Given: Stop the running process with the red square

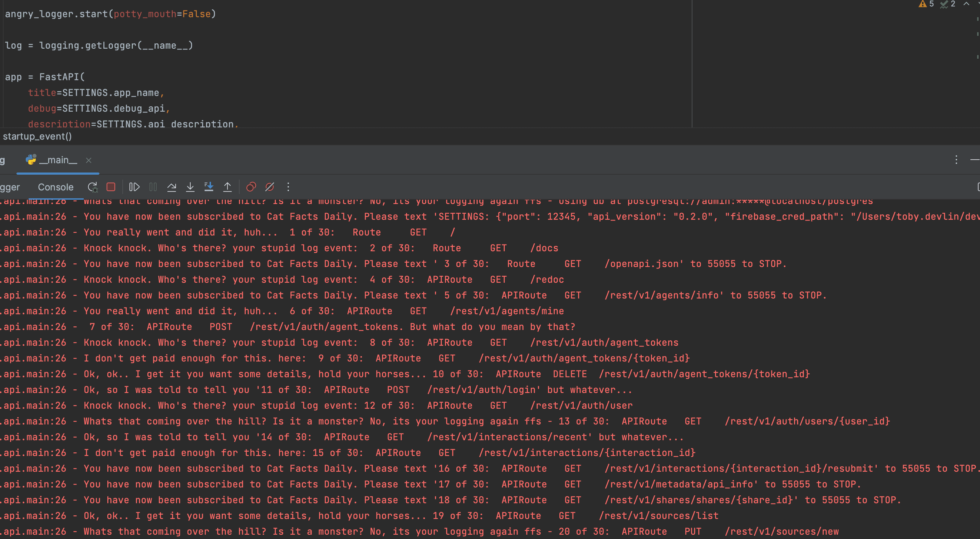Looking at the screenshot, I should (x=111, y=187).
